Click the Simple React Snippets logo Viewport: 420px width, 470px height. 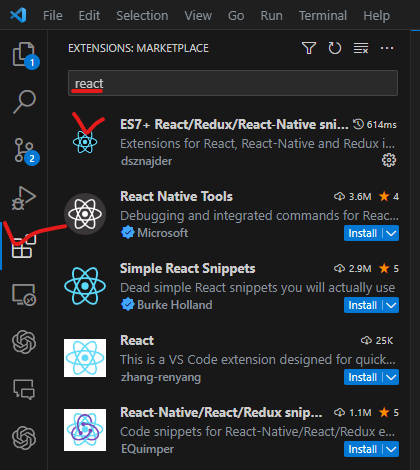coord(85,286)
